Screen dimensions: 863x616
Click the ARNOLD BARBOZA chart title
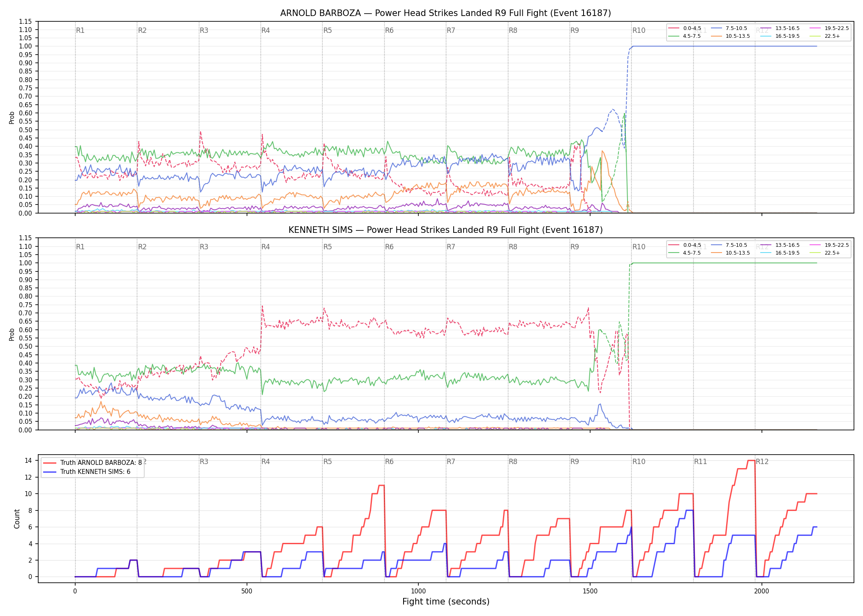(x=445, y=13)
